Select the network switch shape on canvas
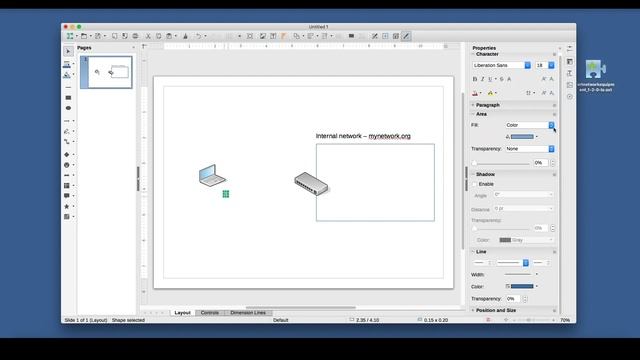The image size is (640, 360). (311, 184)
